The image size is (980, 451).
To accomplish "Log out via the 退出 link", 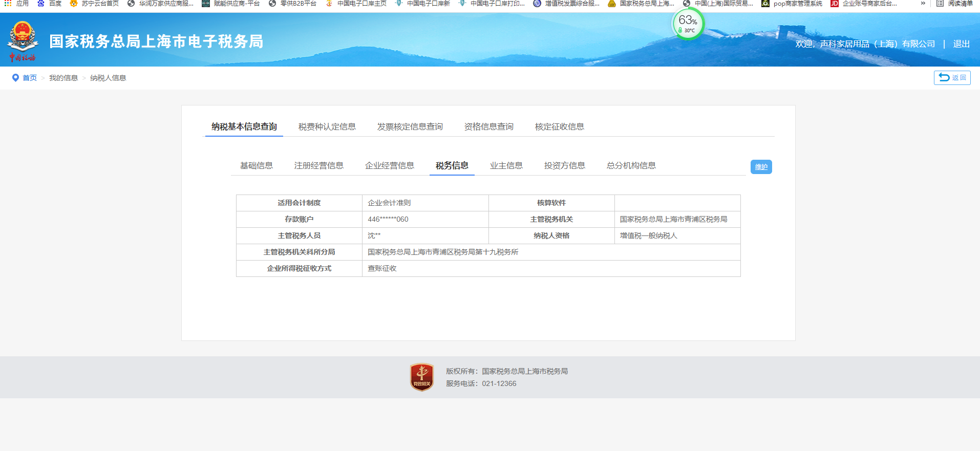I will coord(961,44).
